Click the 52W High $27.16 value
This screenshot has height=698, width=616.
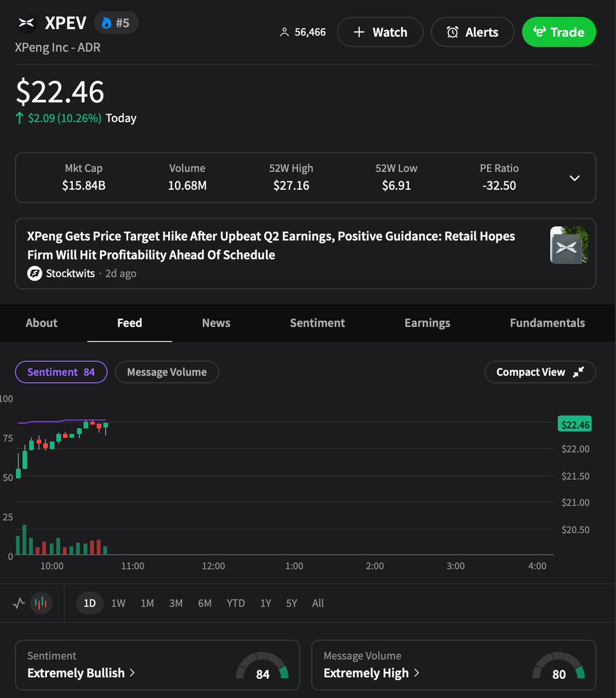click(x=291, y=185)
